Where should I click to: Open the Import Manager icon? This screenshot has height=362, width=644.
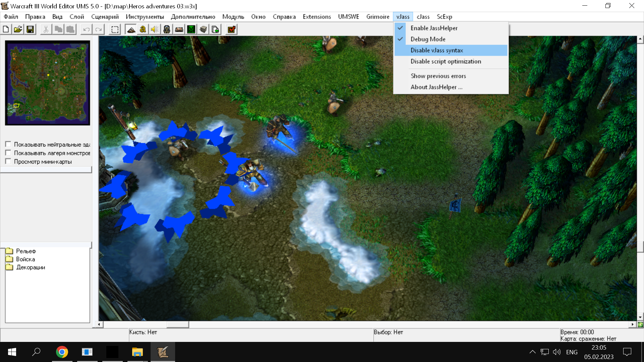coord(215,29)
